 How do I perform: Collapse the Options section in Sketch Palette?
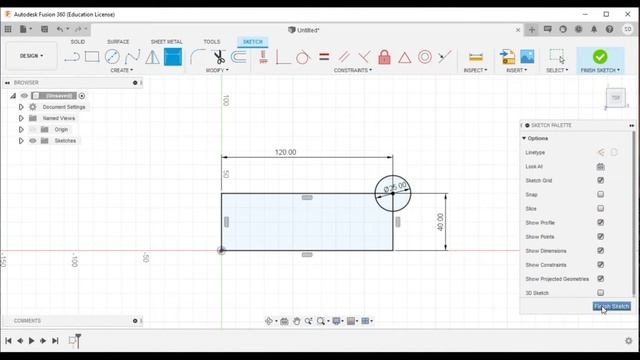coord(524,138)
